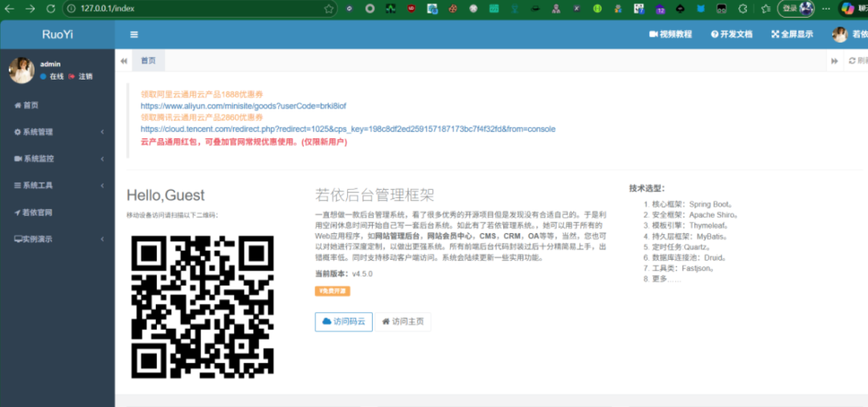
Task: Switch to fullscreen via 全屏显示
Action: pyautogui.click(x=792, y=35)
